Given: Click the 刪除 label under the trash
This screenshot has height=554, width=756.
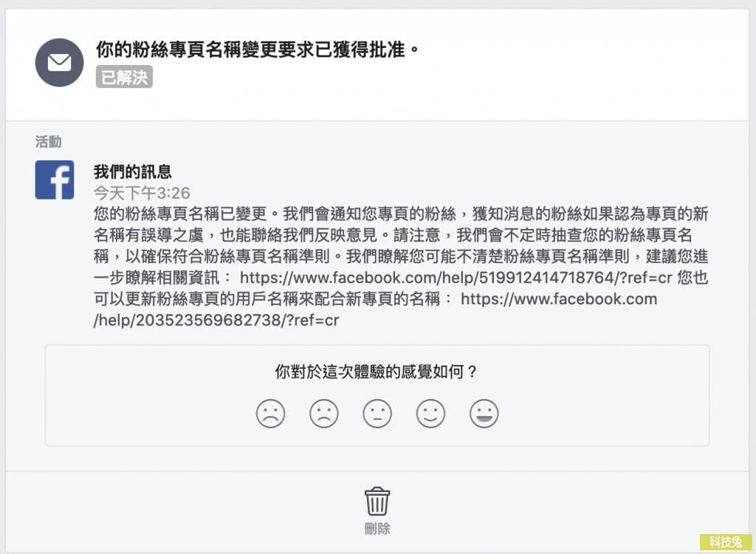Looking at the screenshot, I should [x=377, y=529].
